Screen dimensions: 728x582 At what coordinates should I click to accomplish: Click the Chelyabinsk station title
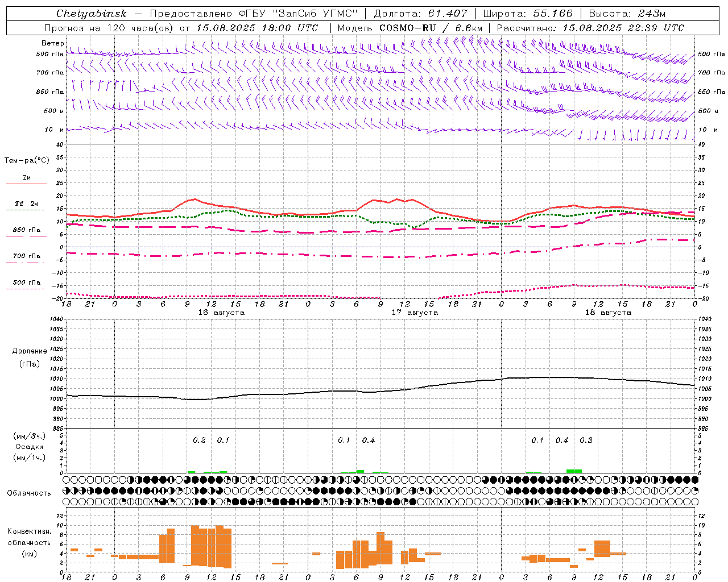[x=92, y=14]
